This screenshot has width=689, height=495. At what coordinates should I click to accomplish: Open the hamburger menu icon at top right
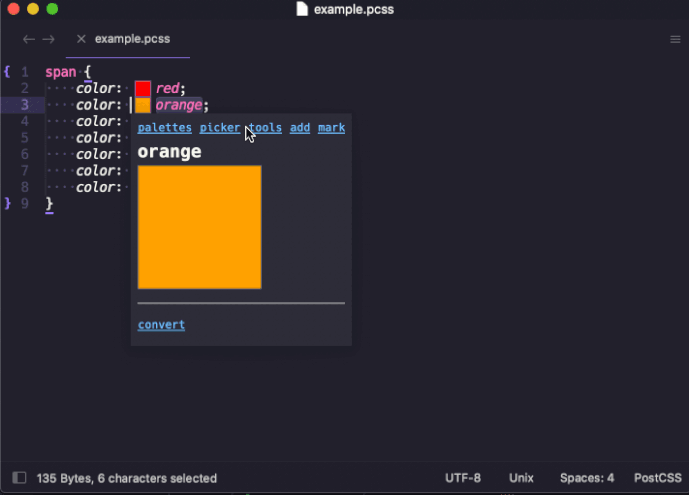675,40
